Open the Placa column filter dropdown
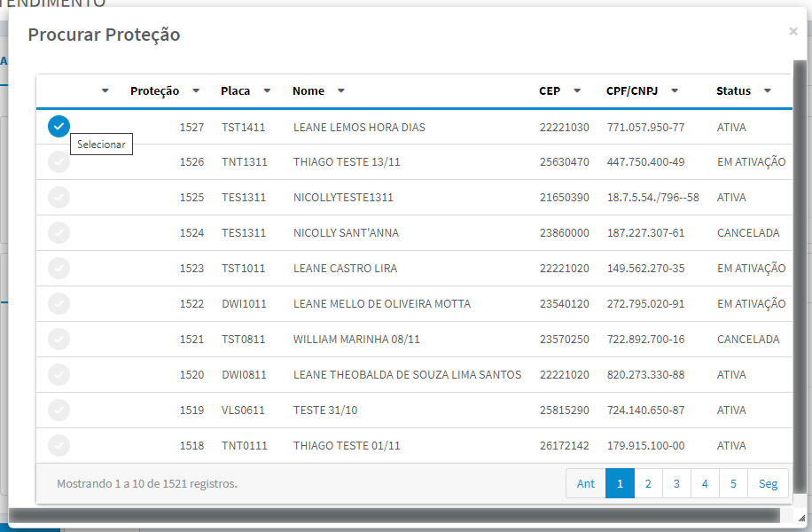The height and width of the screenshot is (532, 812). [x=267, y=90]
